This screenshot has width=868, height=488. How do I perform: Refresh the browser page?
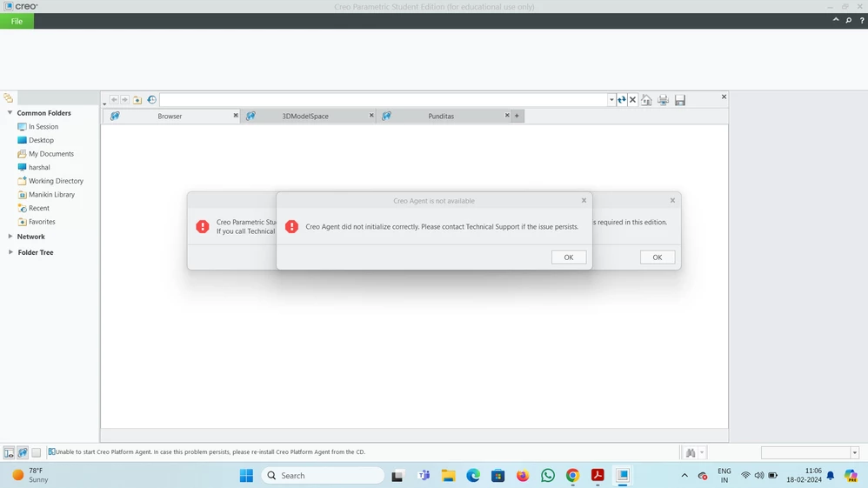[622, 100]
